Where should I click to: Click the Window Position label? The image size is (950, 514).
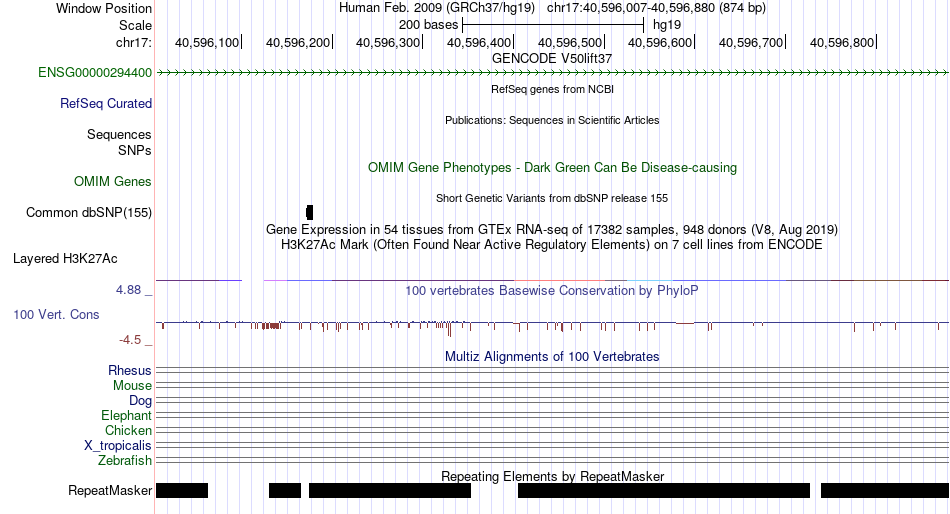[104, 8]
